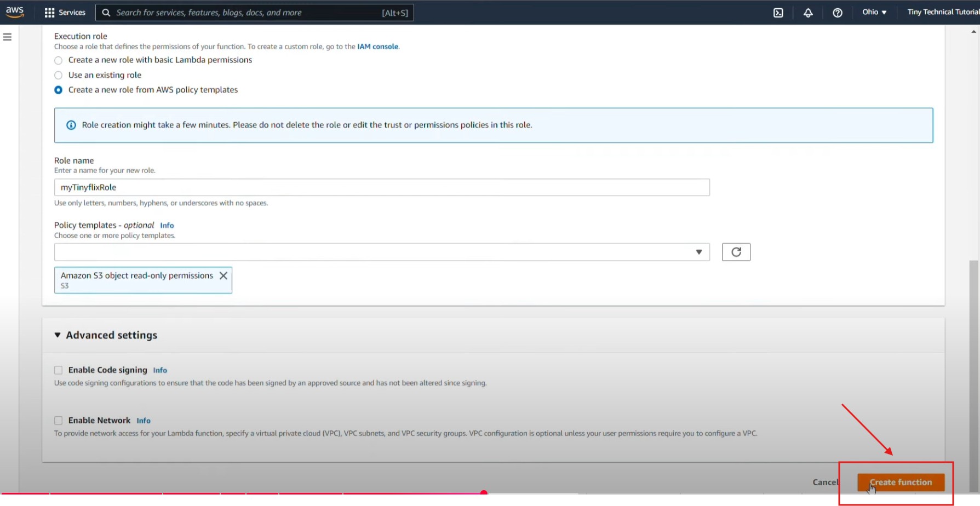Viewport: 980px width, 506px height.
Task: Open the Tiny Technical Tutorials account menu
Action: 942,12
